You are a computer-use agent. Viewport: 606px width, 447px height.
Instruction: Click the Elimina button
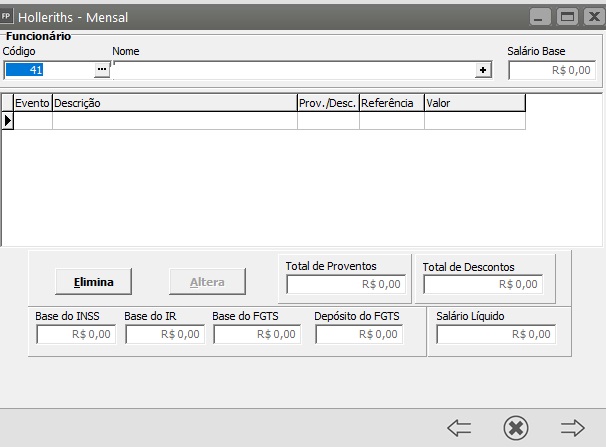pyautogui.click(x=94, y=282)
